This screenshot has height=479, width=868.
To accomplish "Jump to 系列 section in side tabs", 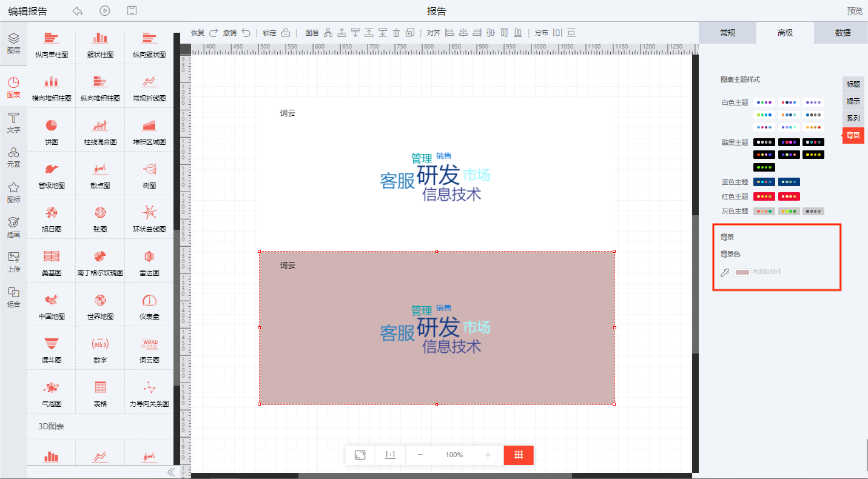I will point(853,118).
